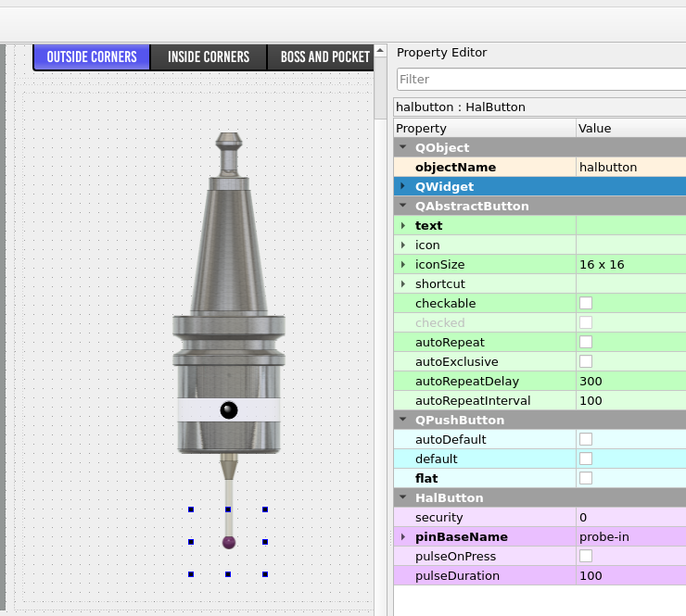Click the Property column header
686x616 pixels.
coord(484,128)
